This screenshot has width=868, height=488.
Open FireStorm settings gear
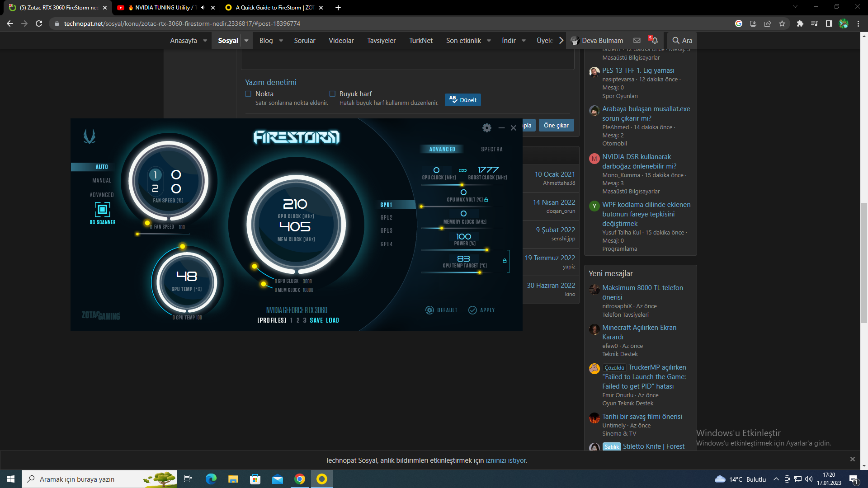pyautogui.click(x=486, y=128)
